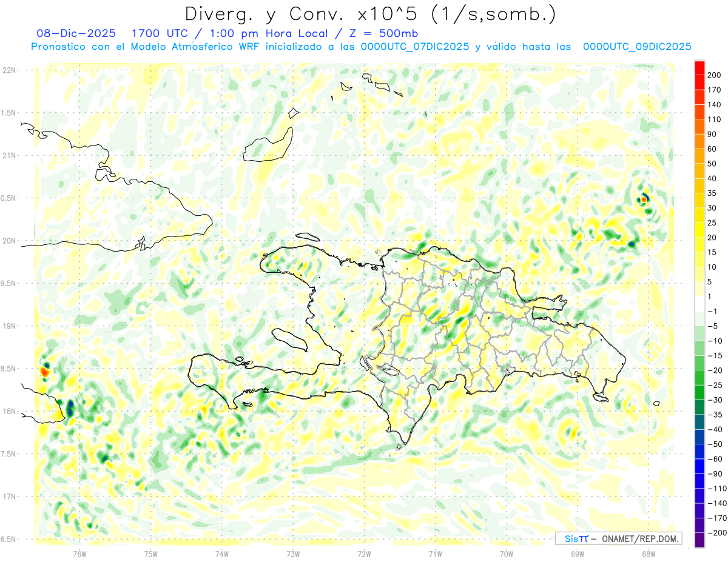This screenshot has width=728, height=562.
Task: Click the longitude label '75W'
Action: (x=151, y=553)
